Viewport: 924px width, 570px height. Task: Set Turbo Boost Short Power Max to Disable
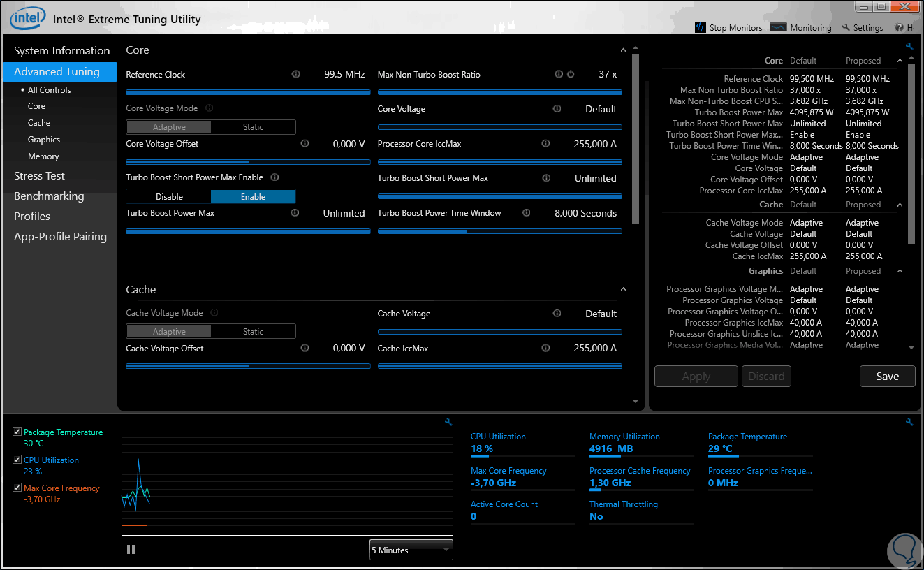tap(169, 197)
